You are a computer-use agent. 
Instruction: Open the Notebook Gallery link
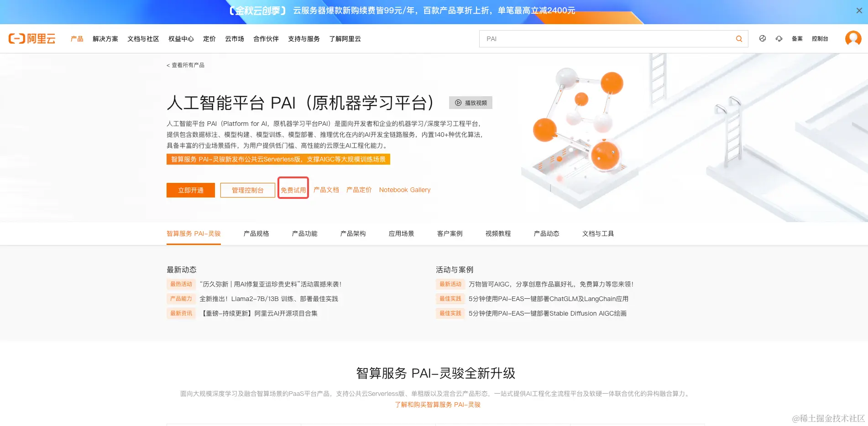[405, 190]
